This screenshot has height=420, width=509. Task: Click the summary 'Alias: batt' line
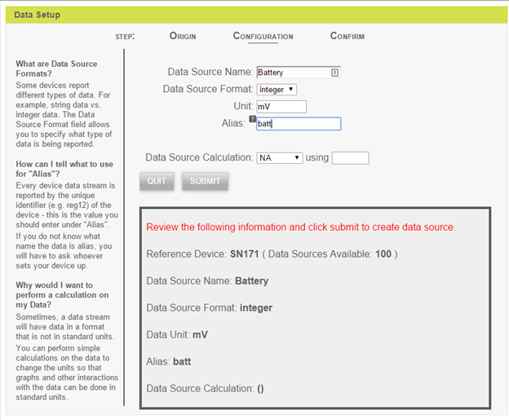(x=169, y=361)
